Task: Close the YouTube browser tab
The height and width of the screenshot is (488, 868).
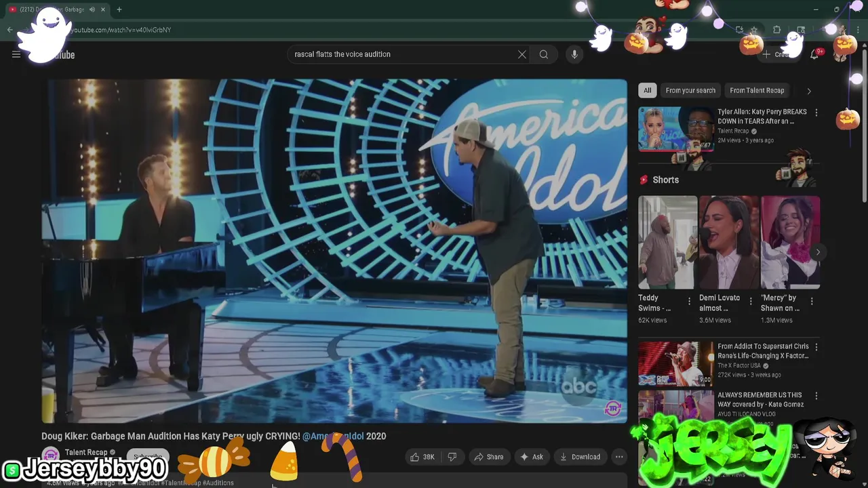Action: tap(103, 9)
